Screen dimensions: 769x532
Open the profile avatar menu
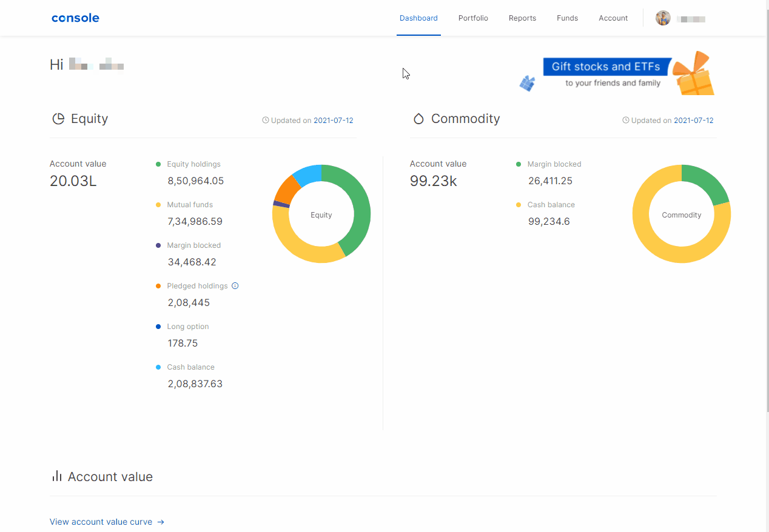point(663,18)
